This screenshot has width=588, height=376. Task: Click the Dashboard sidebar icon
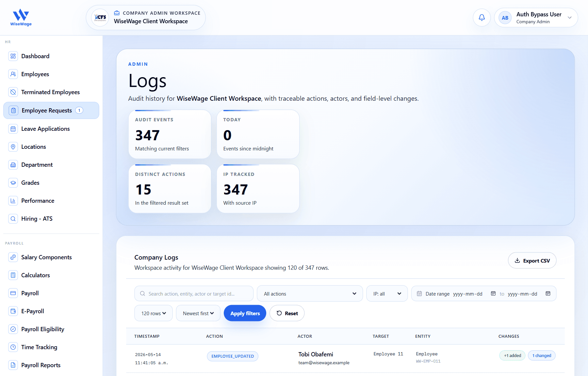13,56
